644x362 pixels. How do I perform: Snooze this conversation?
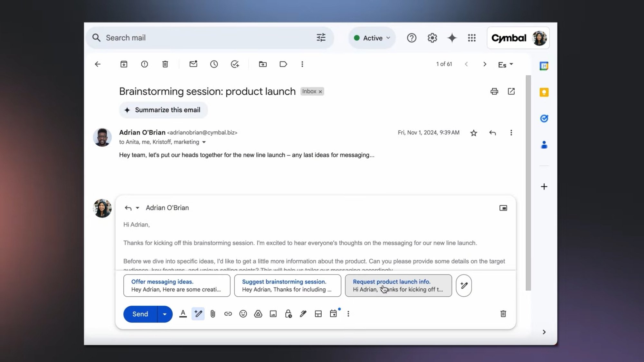pos(214,64)
